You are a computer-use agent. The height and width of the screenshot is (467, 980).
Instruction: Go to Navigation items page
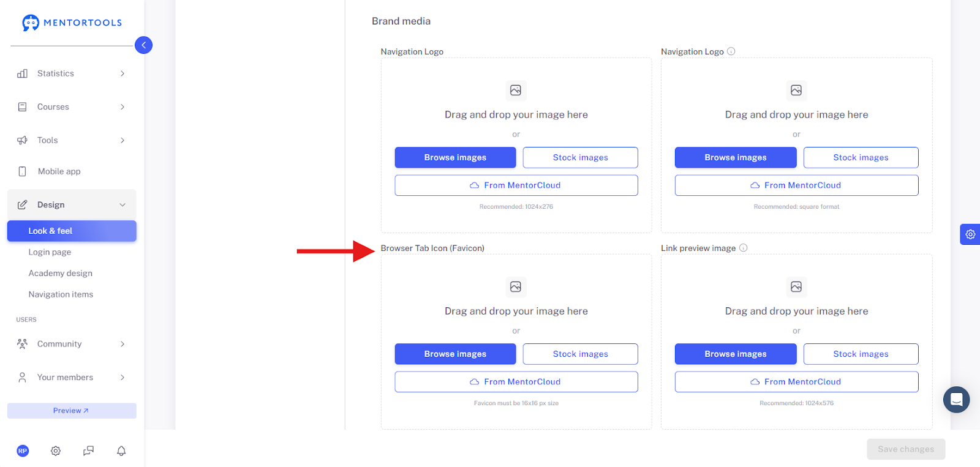[x=61, y=294]
